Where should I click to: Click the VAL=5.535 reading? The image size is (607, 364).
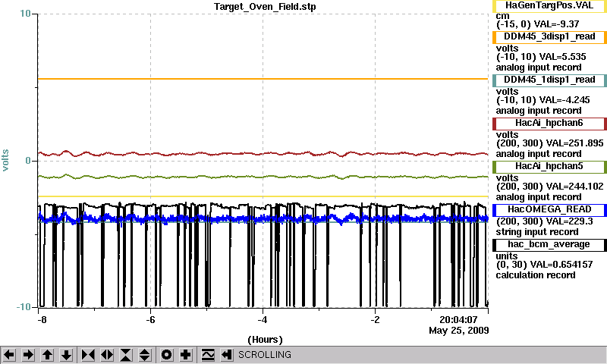point(562,57)
